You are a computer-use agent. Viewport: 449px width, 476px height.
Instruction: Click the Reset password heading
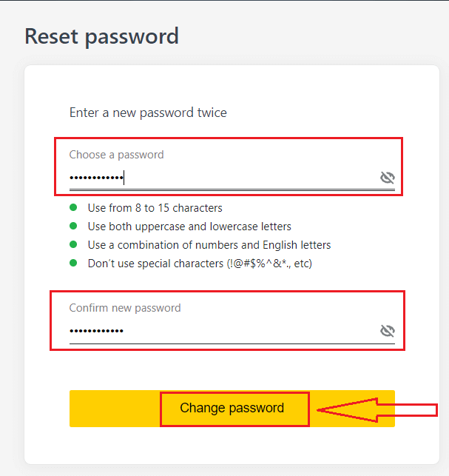pos(101,36)
